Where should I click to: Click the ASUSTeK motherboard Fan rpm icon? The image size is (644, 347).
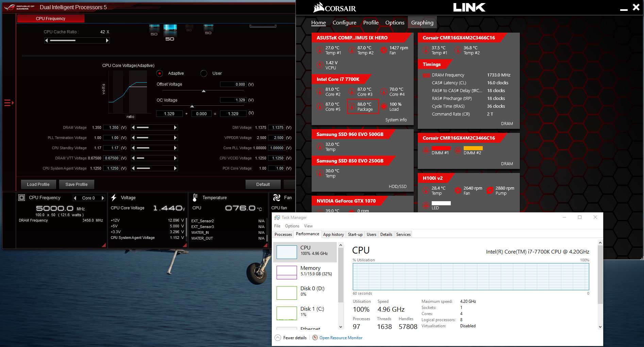(383, 50)
